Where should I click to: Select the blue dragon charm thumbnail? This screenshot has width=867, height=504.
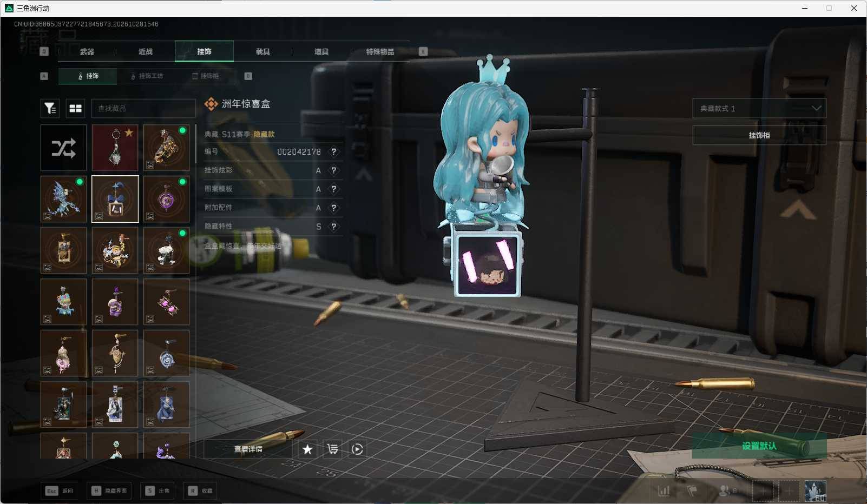[x=63, y=199]
